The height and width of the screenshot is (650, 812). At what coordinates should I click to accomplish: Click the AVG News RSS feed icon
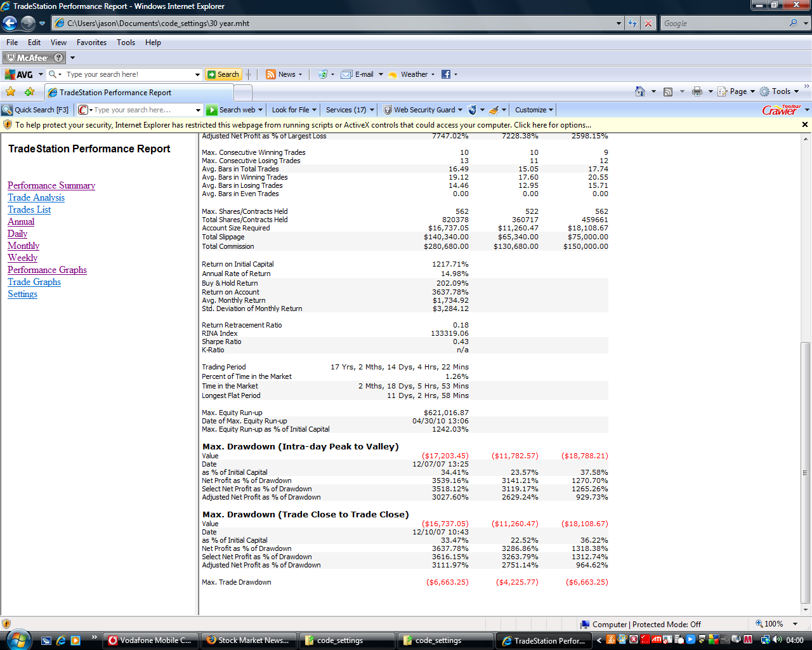coord(271,74)
